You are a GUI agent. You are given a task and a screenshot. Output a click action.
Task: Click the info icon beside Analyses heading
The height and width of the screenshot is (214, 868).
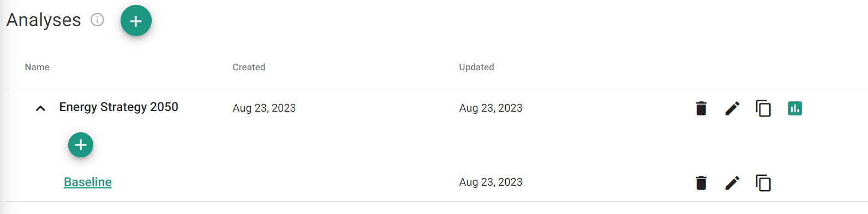(97, 20)
